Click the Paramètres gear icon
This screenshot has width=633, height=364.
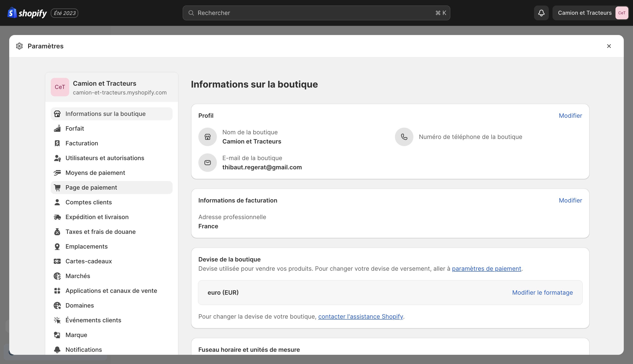click(x=19, y=46)
